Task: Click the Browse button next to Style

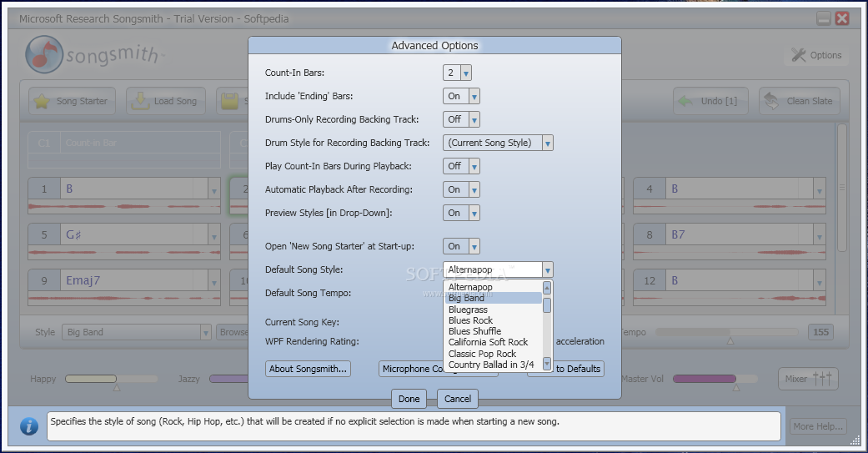Action: pos(233,332)
